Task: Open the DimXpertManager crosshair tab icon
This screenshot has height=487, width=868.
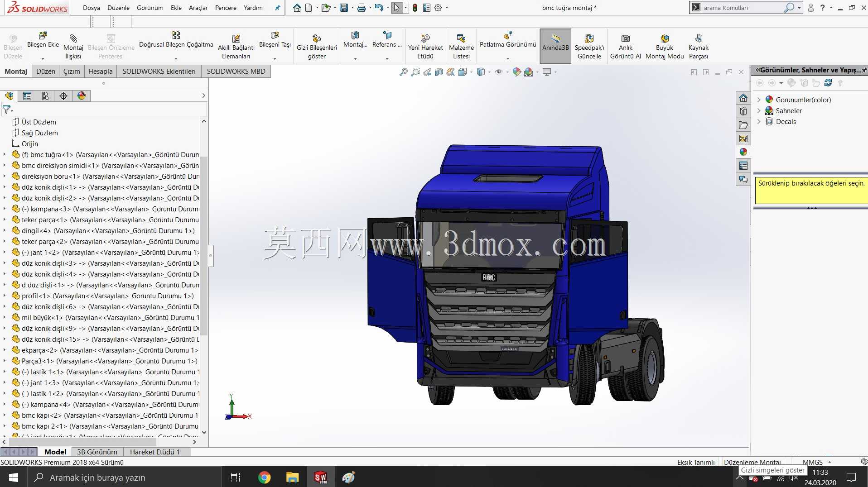Action: coord(63,96)
